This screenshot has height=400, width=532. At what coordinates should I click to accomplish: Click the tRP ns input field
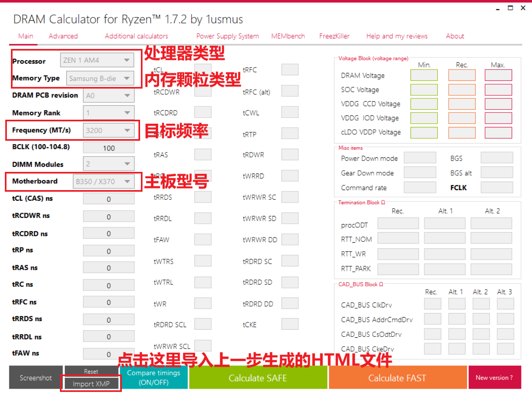[109, 251]
